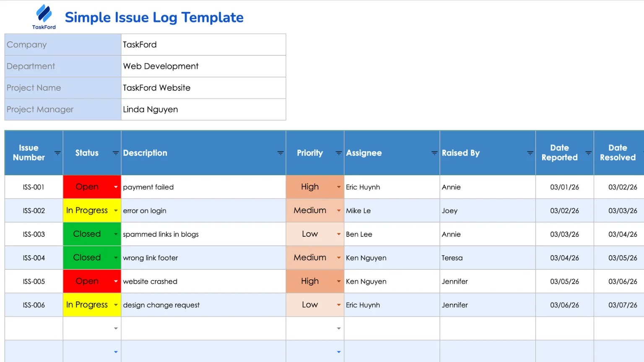Open the Description column filter icon
Viewport: 644px width, 362px height.
click(280, 153)
